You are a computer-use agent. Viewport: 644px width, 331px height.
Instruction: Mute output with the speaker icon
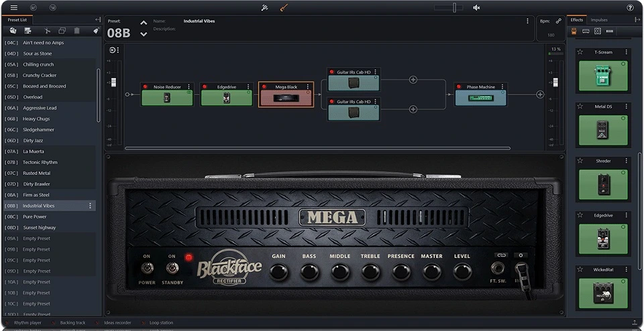tap(476, 7)
